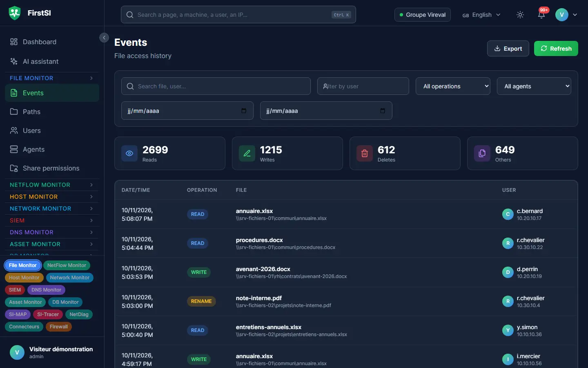This screenshot has height=368, width=588.
Task: Open the All operations dropdown
Action: coord(453,86)
